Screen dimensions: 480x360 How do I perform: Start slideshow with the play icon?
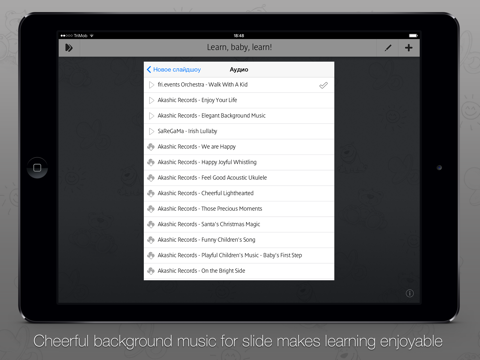tap(69, 48)
